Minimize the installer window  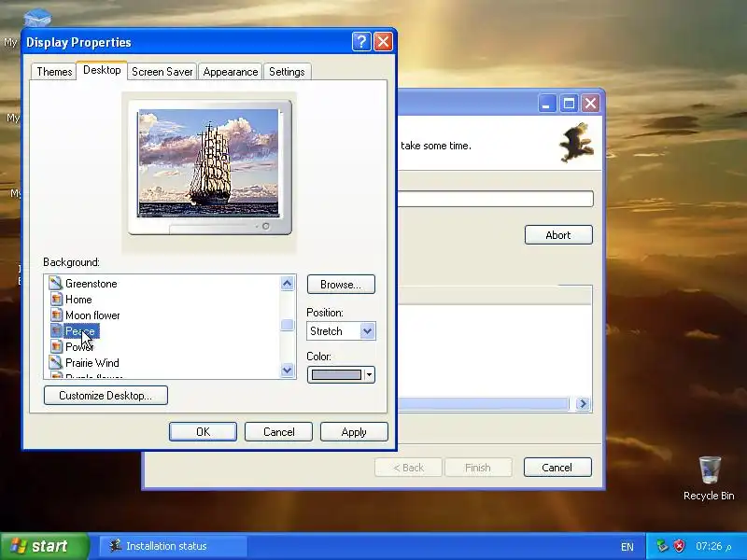(x=547, y=104)
